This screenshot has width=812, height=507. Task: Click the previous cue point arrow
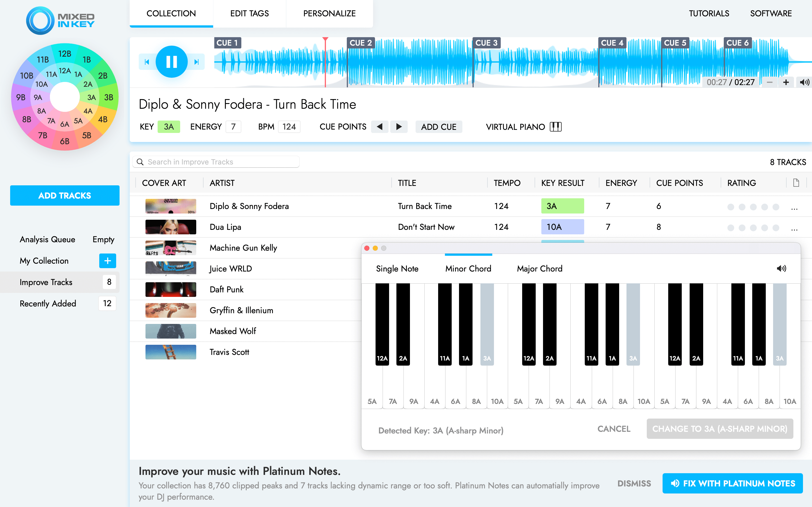(379, 127)
